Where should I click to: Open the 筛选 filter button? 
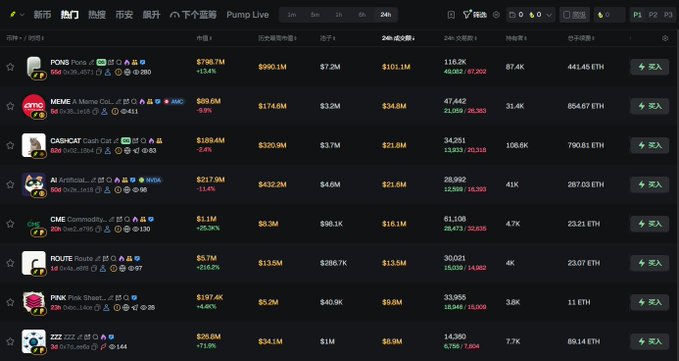(475, 15)
